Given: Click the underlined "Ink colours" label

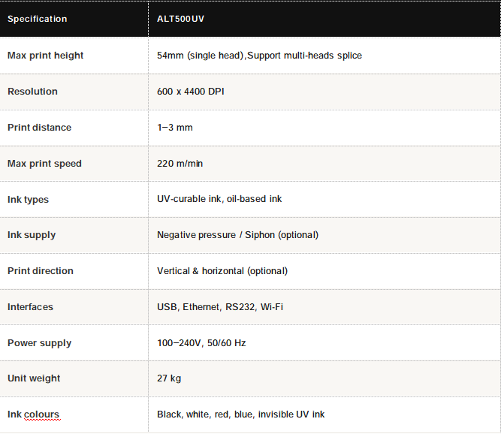Looking at the screenshot, I should [x=33, y=414].
